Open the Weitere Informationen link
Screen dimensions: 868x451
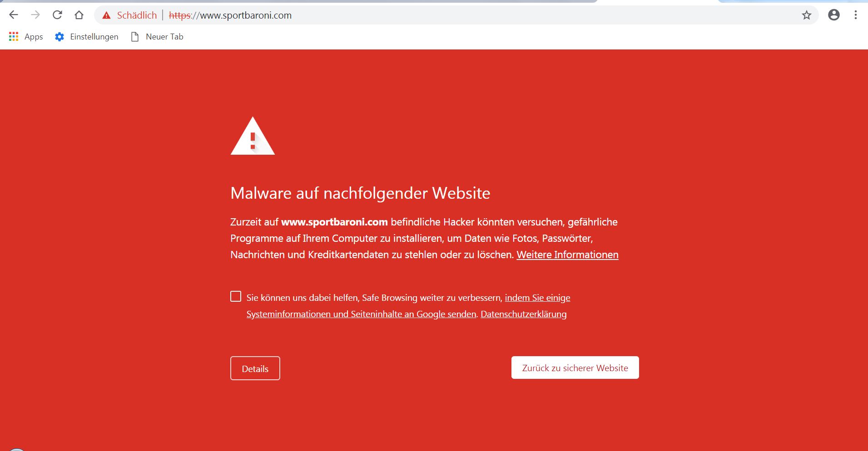[567, 255]
